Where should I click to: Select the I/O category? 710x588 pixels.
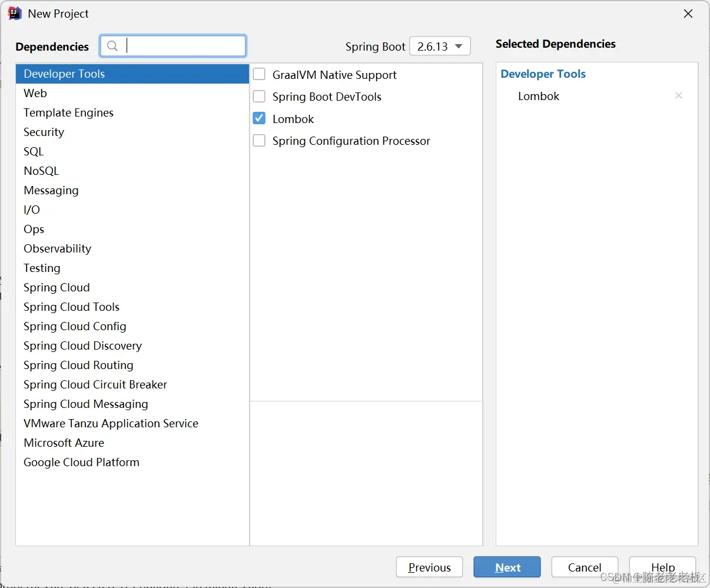tap(132, 210)
